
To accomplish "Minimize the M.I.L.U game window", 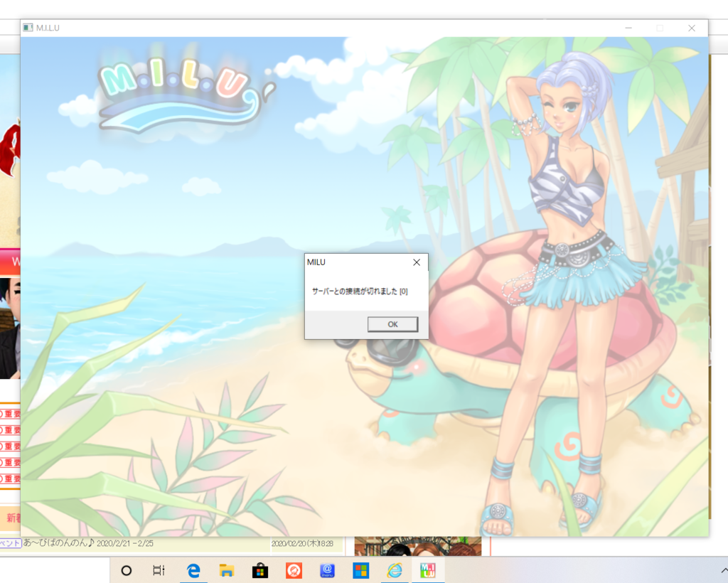I will tap(628, 28).
